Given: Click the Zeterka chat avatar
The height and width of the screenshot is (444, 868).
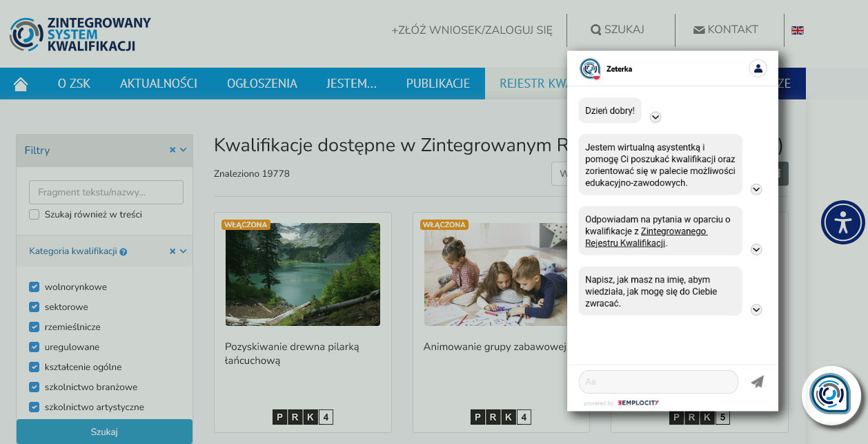Looking at the screenshot, I should tap(590, 68).
